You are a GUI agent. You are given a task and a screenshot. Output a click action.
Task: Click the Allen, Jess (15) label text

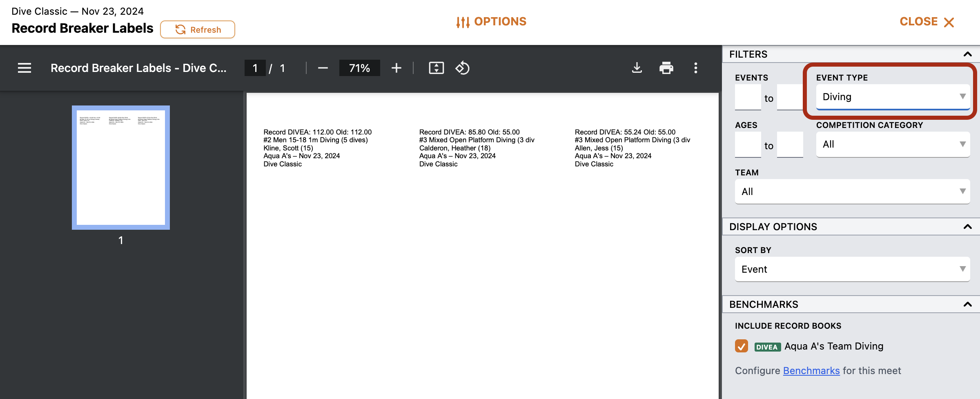coord(599,148)
